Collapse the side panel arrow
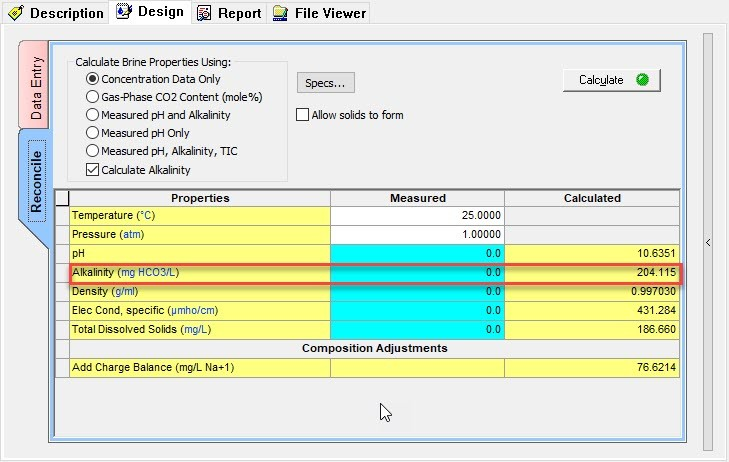Screen dimensions: 729x462 click(x=708, y=243)
